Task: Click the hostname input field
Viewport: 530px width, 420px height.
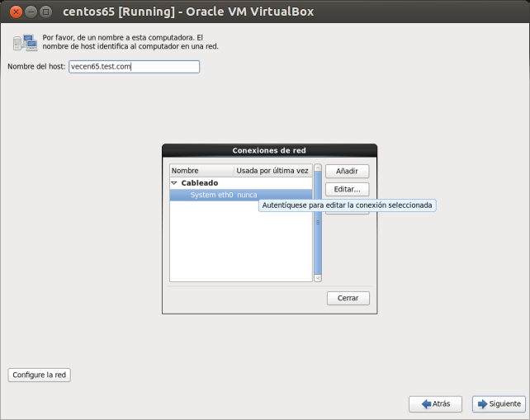Action: 135,67
